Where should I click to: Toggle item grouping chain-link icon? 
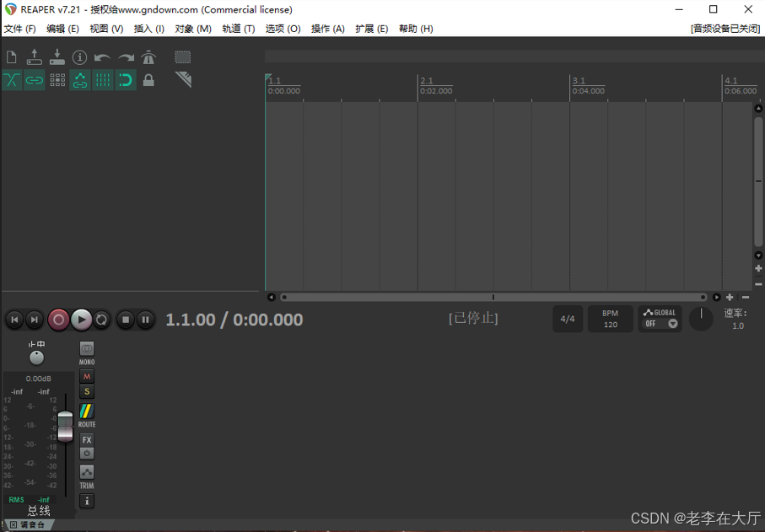(34, 80)
